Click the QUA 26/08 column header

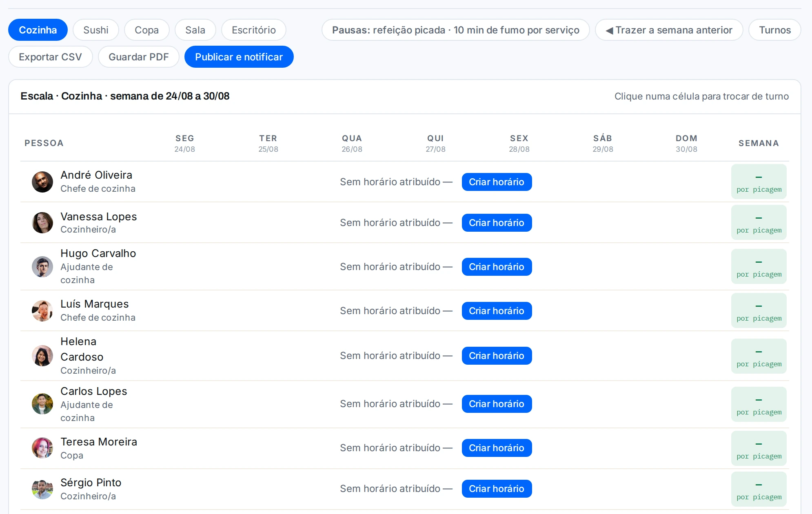[x=352, y=143]
